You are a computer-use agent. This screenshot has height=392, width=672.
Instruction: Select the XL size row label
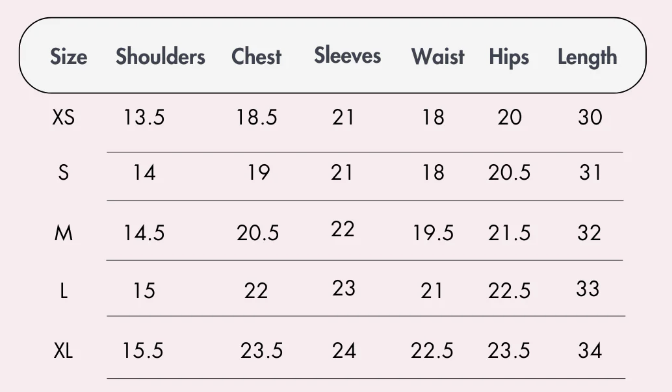(x=63, y=351)
